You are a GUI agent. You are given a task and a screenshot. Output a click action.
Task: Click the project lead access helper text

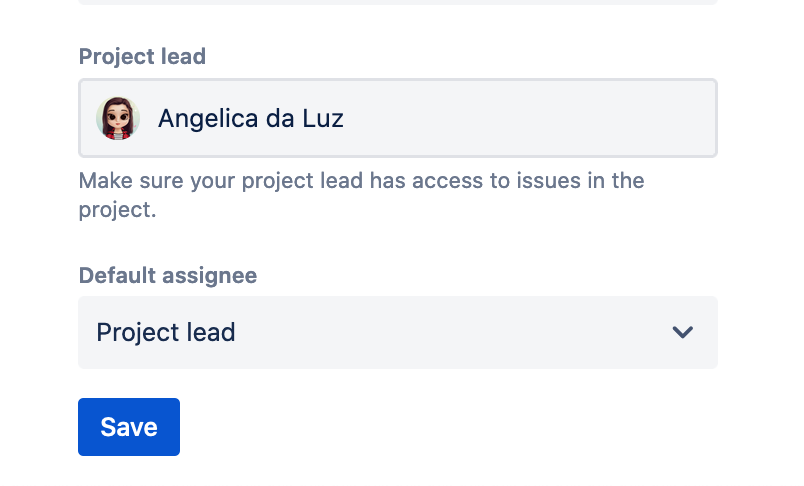coord(361,181)
